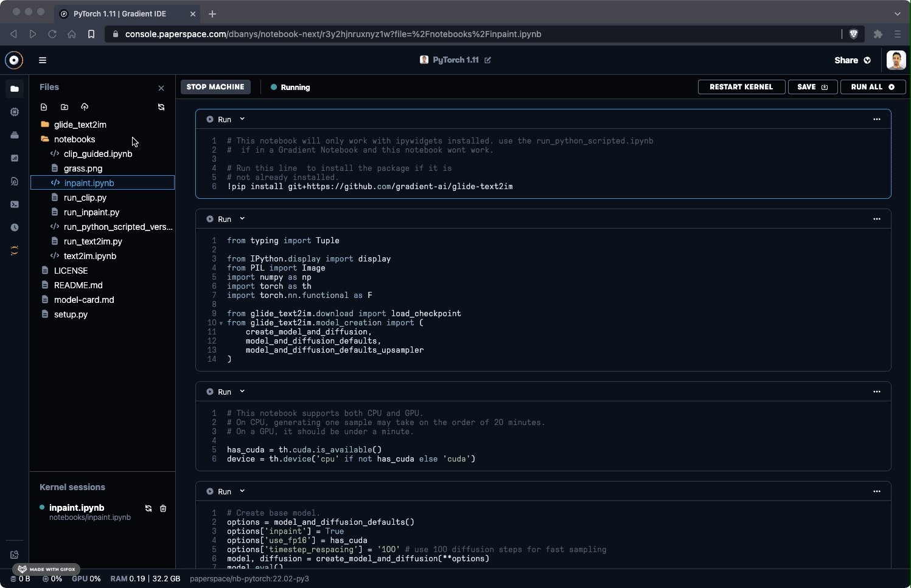
Task: Restart the inpaint.ipynb kernel session icon
Action: (x=148, y=508)
